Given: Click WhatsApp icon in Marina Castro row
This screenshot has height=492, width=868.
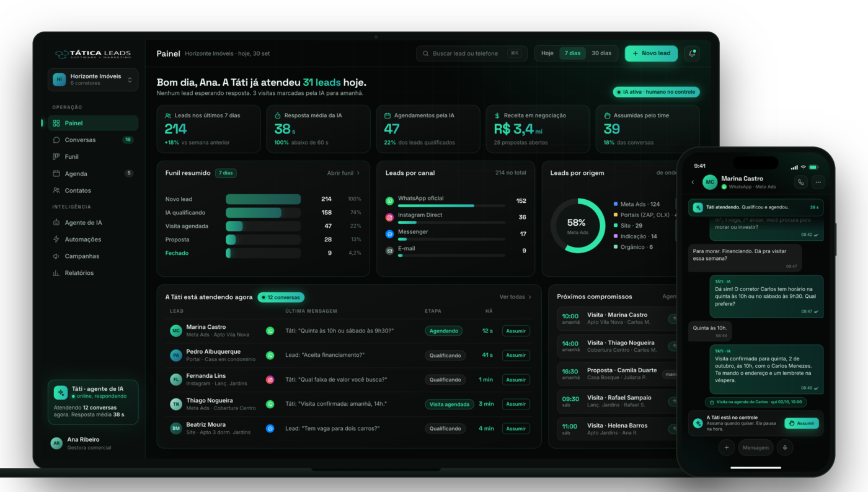Looking at the screenshot, I should coord(270,331).
